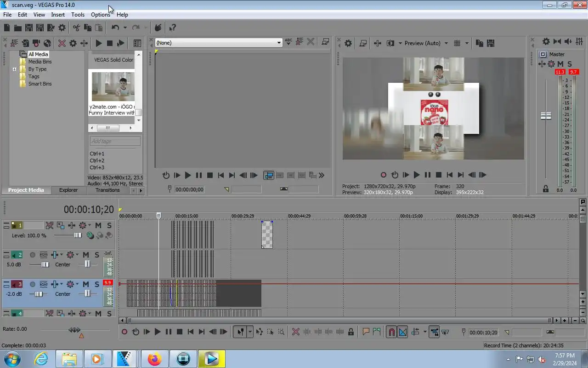Copy snapshot to clipboard in preview

480,43
